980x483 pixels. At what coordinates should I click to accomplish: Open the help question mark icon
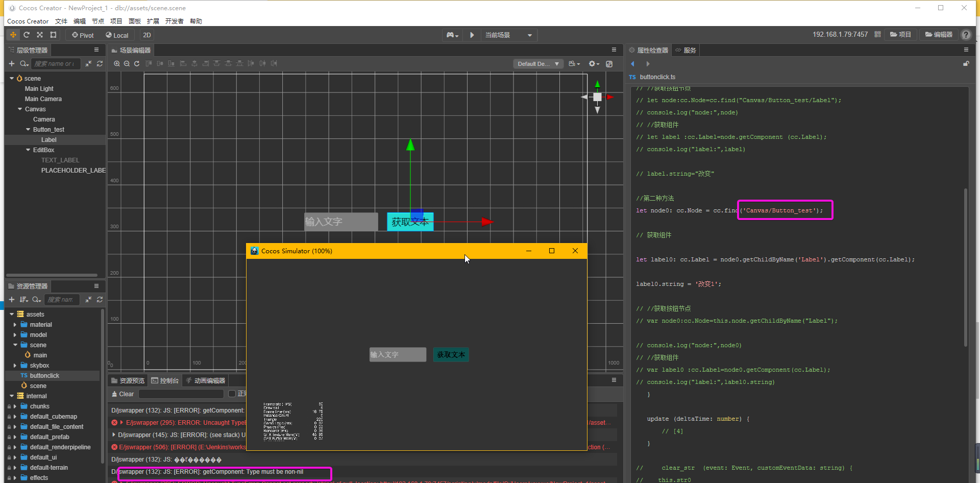tap(966, 35)
